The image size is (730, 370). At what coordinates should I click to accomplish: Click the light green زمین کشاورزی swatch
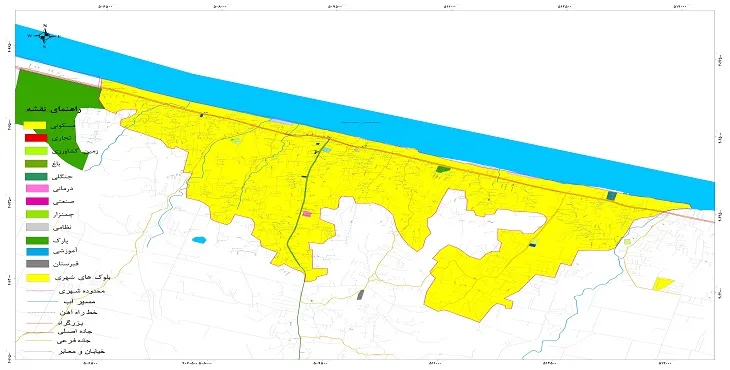point(36,151)
